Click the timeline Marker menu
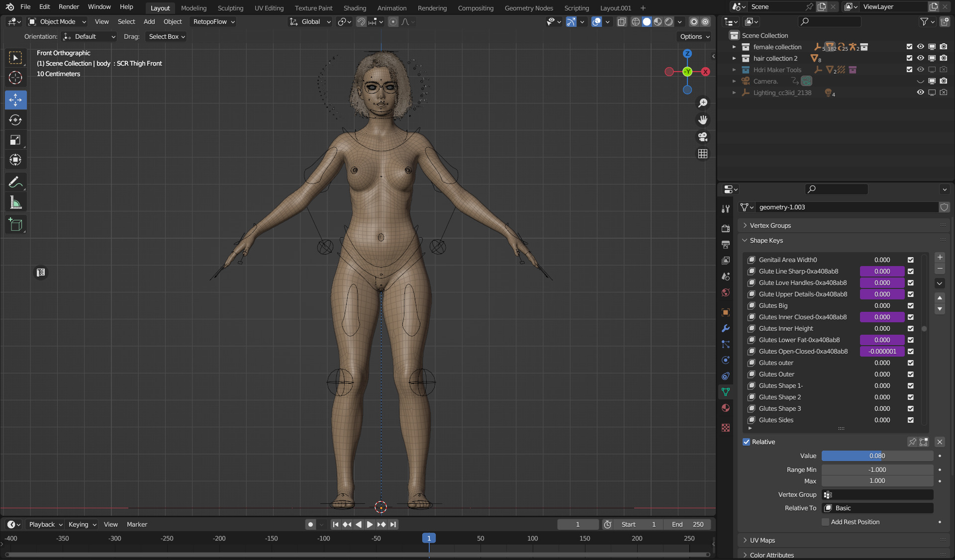The height and width of the screenshot is (560, 955). (137, 525)
